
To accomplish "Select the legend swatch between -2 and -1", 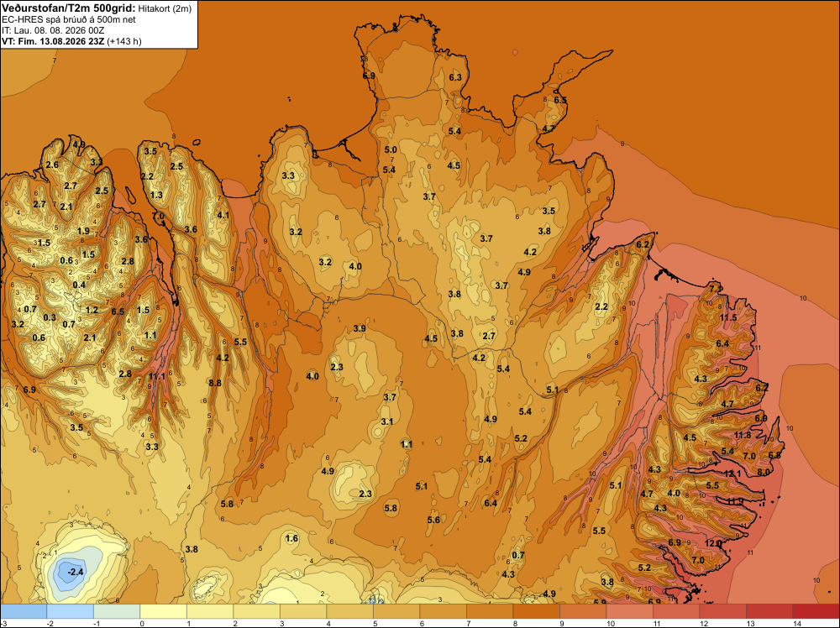I will pos(71,611).
